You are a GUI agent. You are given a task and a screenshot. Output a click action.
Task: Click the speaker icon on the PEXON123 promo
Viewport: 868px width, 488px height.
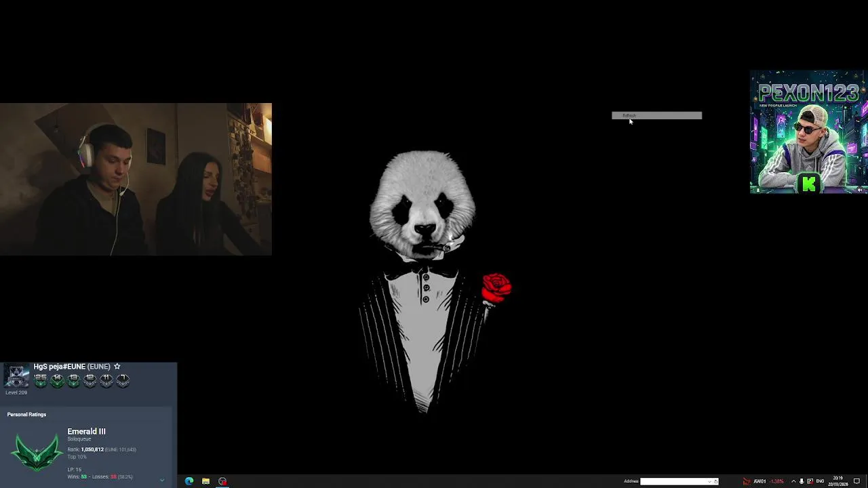(860, 190)
